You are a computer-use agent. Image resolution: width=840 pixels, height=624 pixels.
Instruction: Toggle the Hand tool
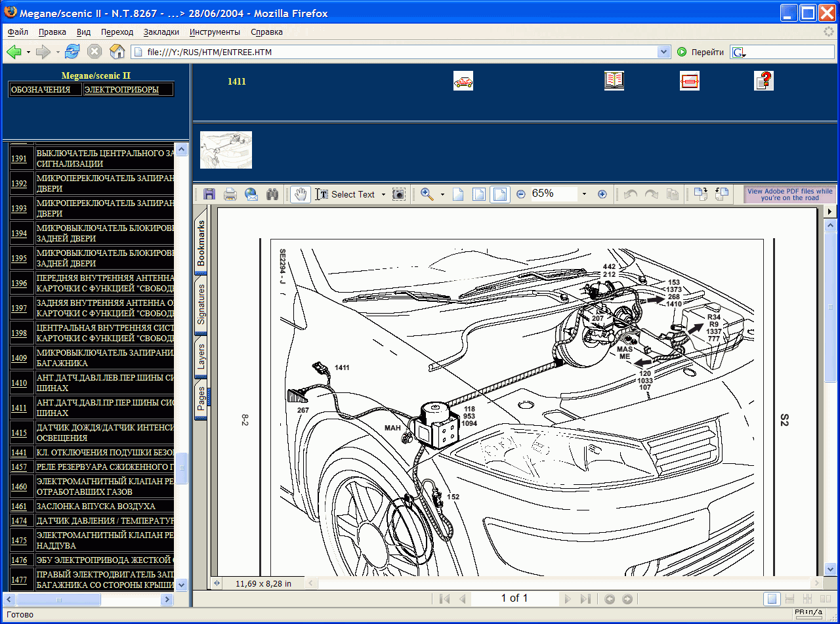click(x=301, y=194)
